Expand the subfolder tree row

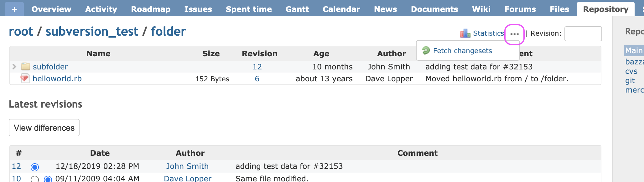click(14, 66)
